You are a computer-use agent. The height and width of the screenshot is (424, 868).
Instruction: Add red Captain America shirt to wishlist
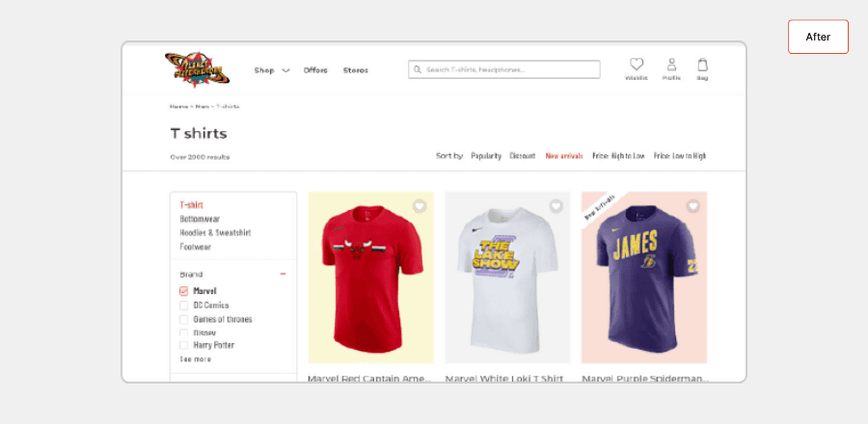[x=420, y=206]
